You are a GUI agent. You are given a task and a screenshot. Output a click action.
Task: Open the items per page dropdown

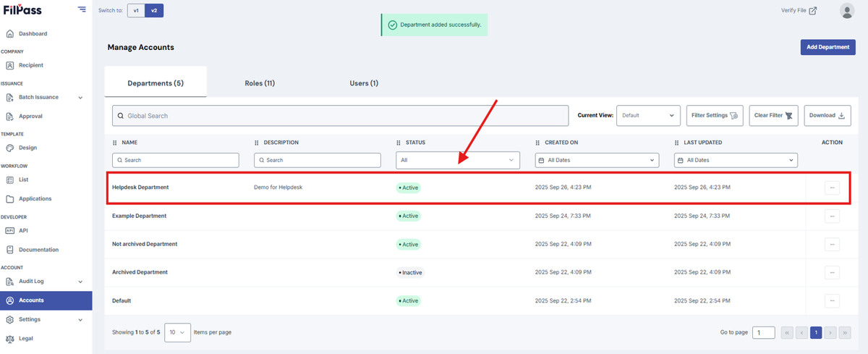[178, 332]
